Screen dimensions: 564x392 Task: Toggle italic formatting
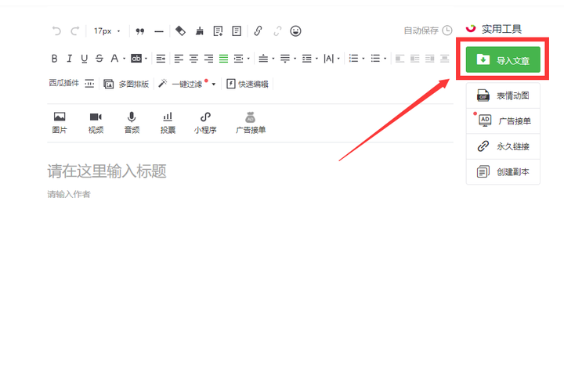click(69, 58)
